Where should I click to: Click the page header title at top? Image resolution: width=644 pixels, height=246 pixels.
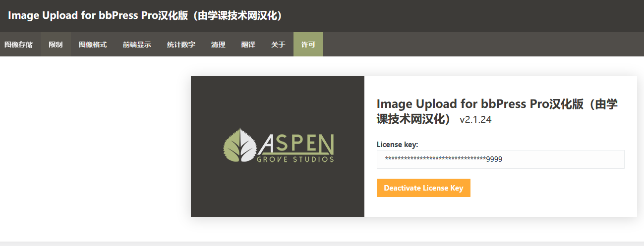point(145,15)
